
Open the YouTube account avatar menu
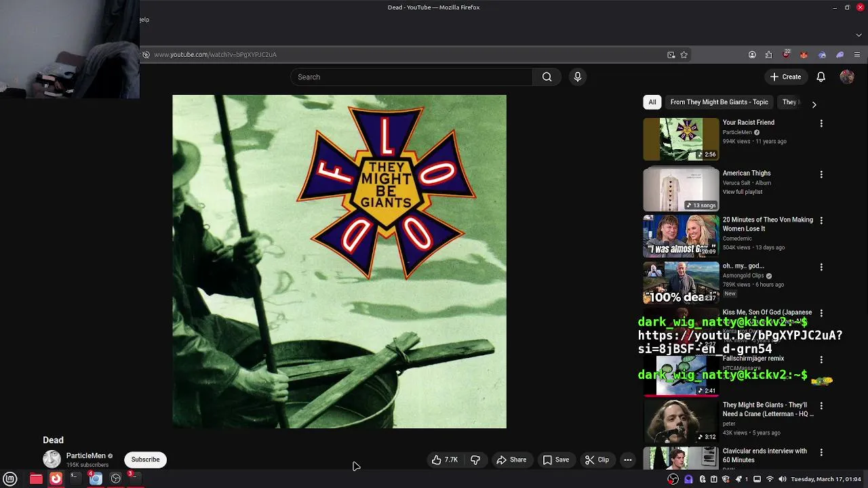pyautogui.click(x=847, y=77)
